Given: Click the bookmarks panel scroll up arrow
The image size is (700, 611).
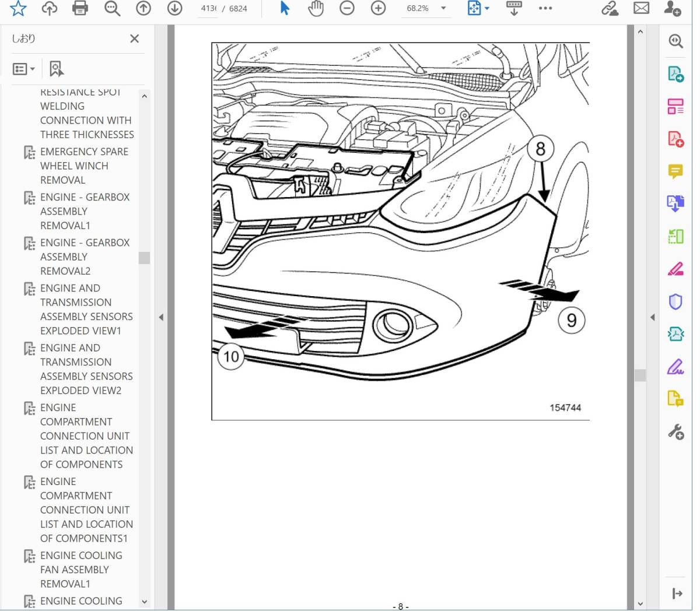Looking at the screenshot, I should tap(144, 96).
